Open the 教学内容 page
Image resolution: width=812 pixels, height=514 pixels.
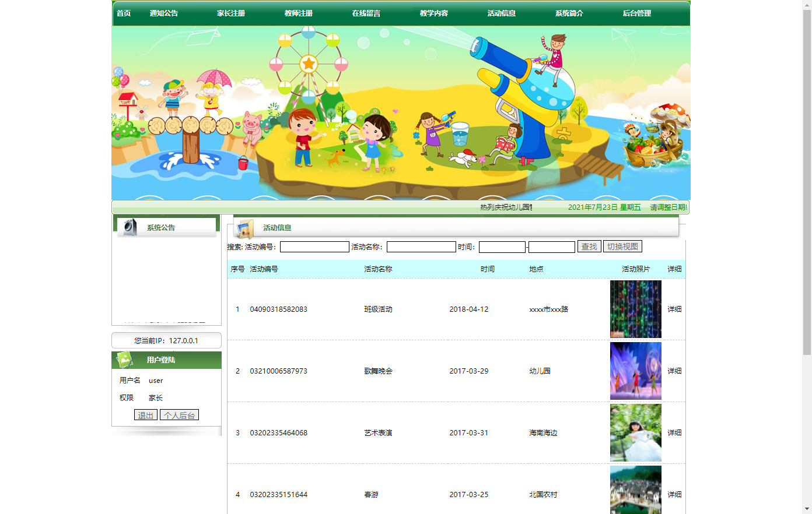tap(434, 13)
